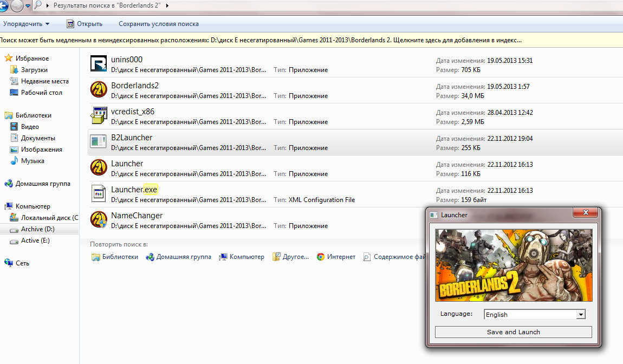
Task: Repeat search in Домашняя группа
Action: point(178,257)
